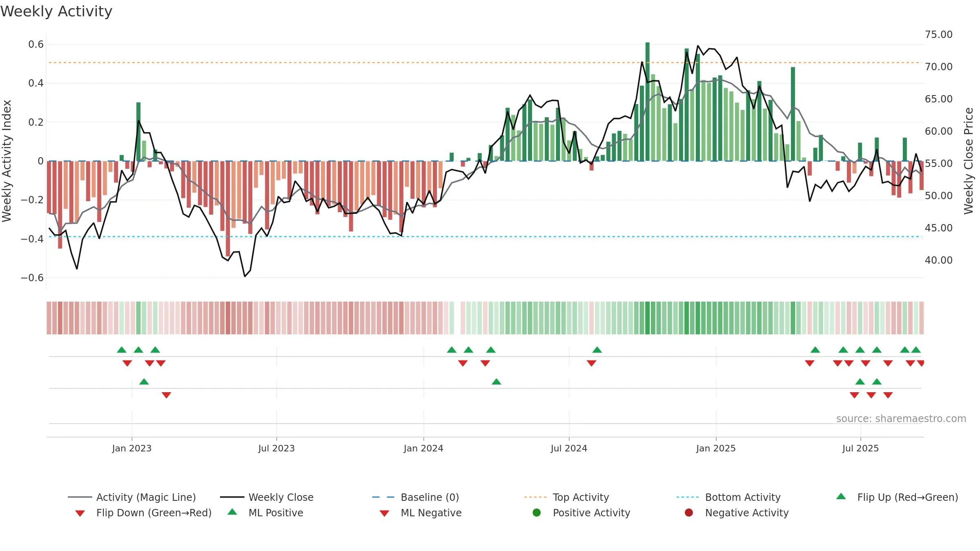980x551 pixels.
Task: Click the 'Jul 2024' x-axis label
Action: [x=569, y=448]
